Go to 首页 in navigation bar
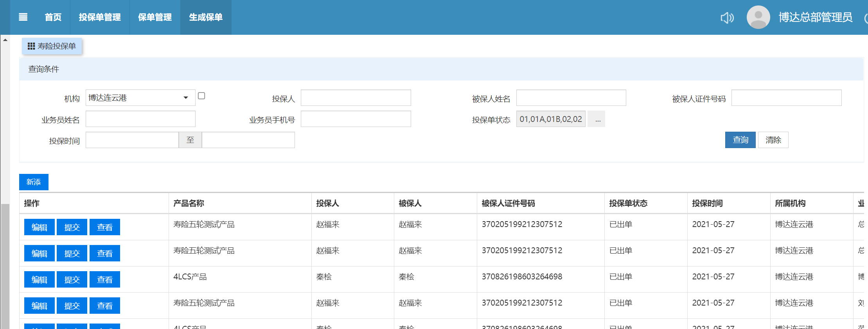868x329 pixels. coord(53,17)
